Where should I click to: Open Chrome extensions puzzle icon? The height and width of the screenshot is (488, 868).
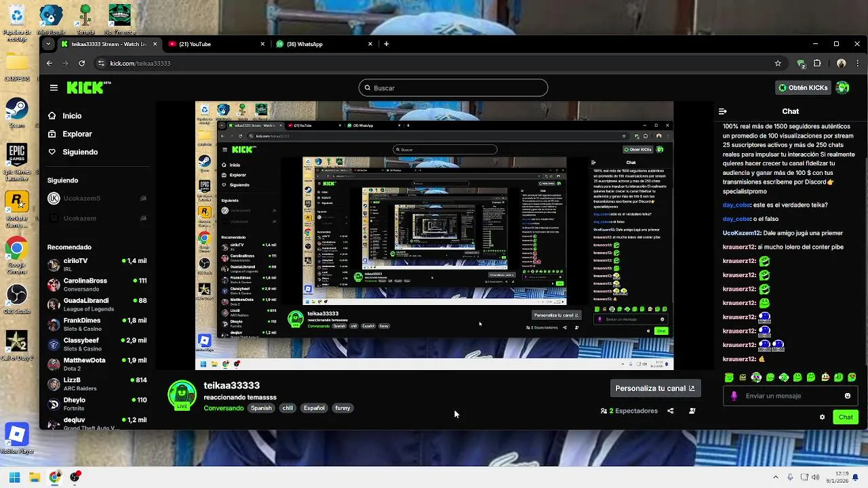point(817,63)
